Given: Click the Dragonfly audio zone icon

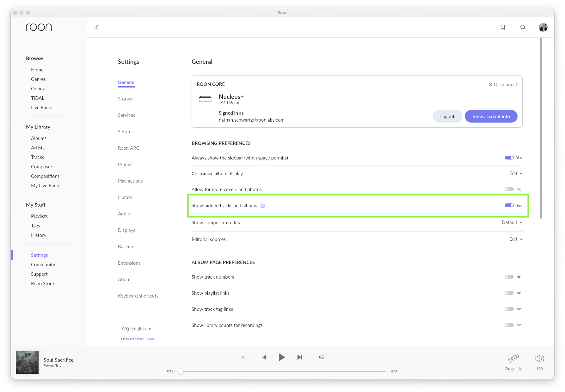Looking at the screenshot, I should tap(513, 359).
